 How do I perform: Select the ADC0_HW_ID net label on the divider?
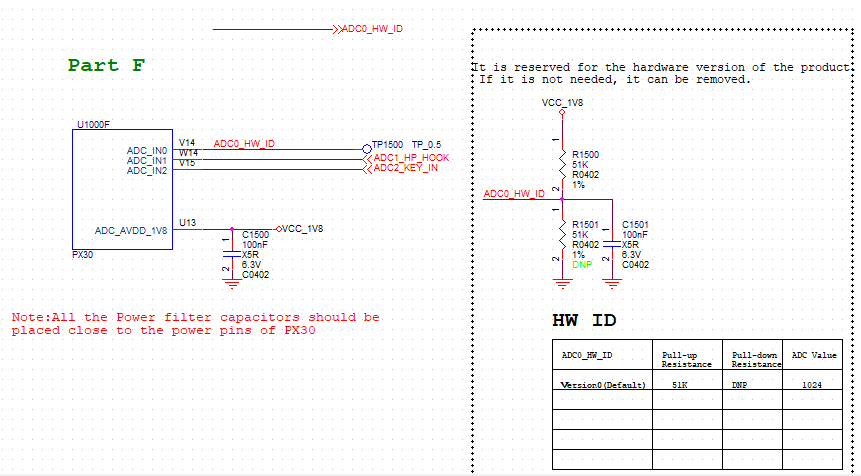[x=514, y=194]
